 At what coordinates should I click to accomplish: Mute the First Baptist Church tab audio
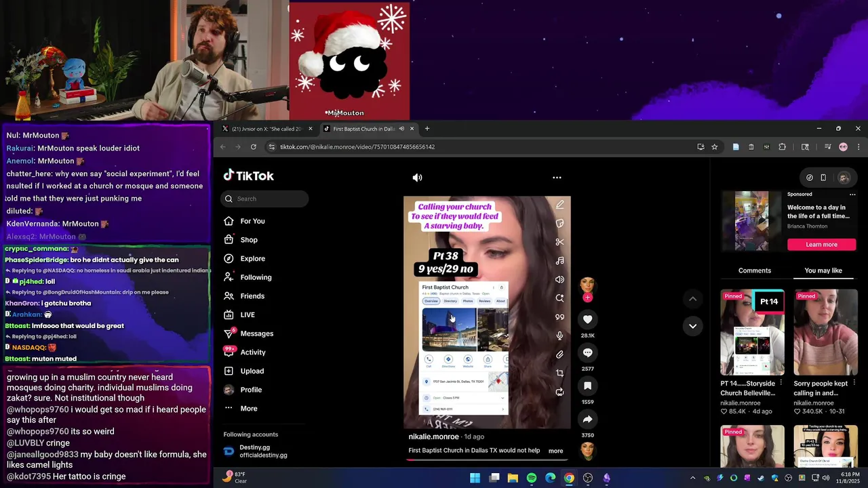tap(401, 129)
